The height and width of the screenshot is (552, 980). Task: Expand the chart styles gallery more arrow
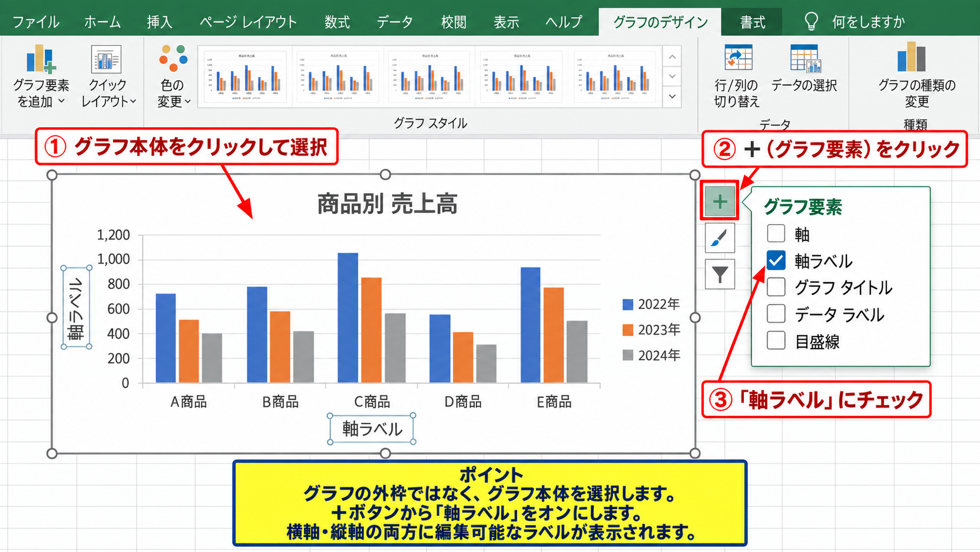672,97
